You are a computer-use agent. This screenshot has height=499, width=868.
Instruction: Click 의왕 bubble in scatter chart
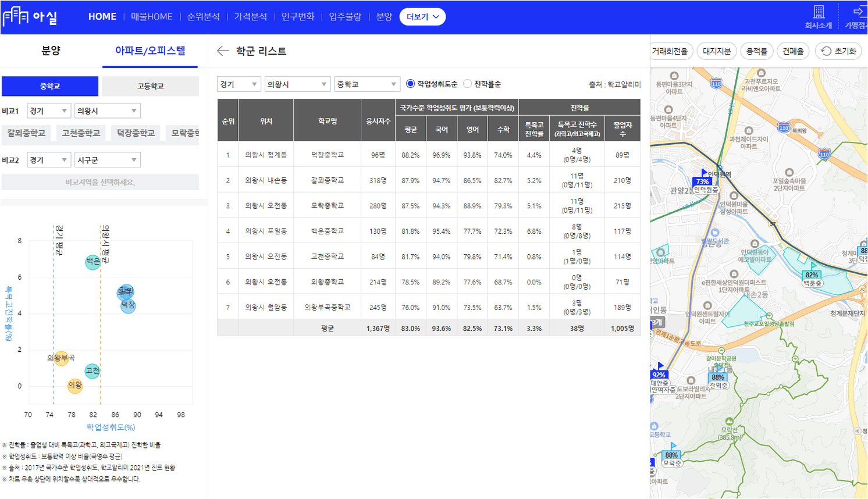(74, 385)
